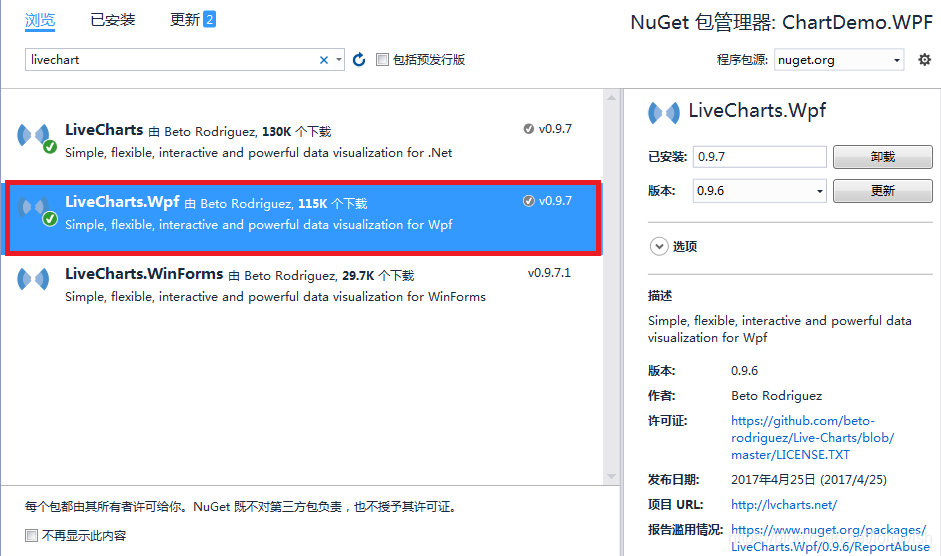Click the Update button
Viewport: 941px width, 556px height.
coord(883,191)
